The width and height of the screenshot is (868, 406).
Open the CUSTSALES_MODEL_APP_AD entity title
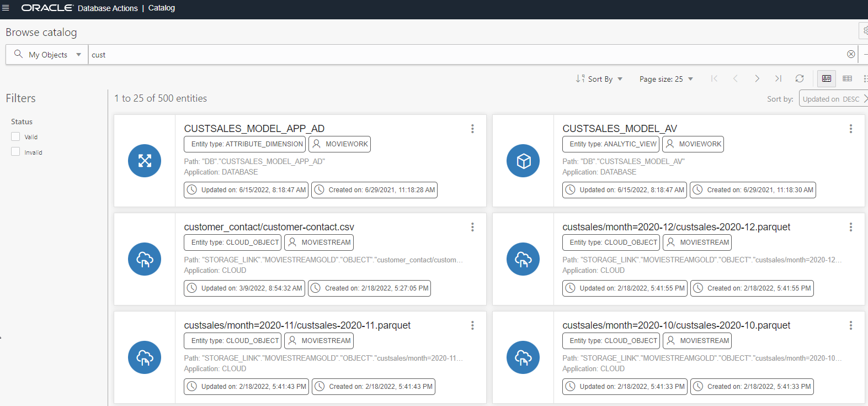(x=254, y=129)
